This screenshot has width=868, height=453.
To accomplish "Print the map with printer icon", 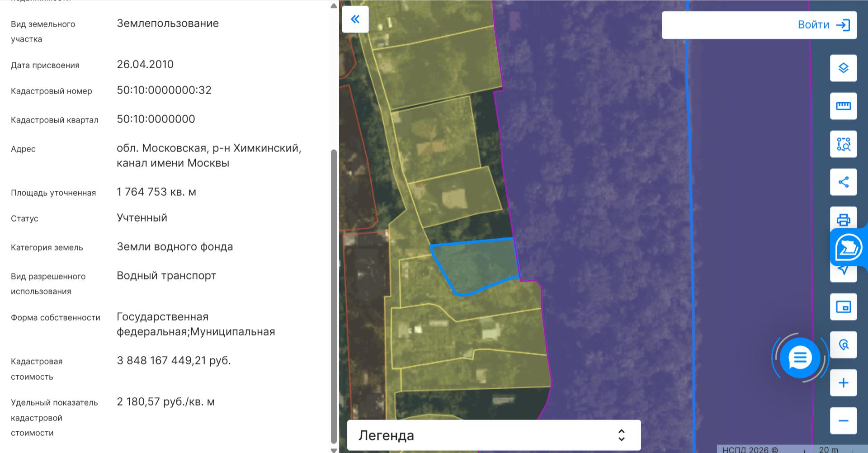I will 843,219.
